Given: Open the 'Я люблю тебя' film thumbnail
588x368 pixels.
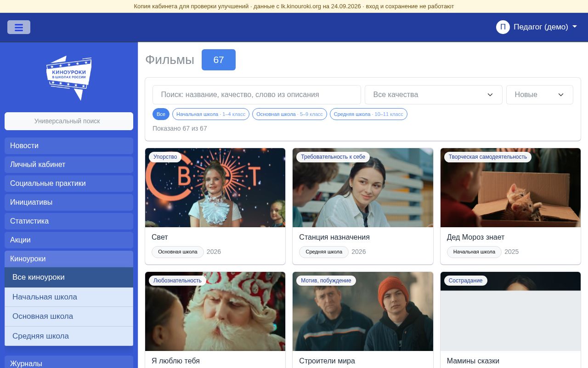Looking at the screenshot, I should point(215,311).
